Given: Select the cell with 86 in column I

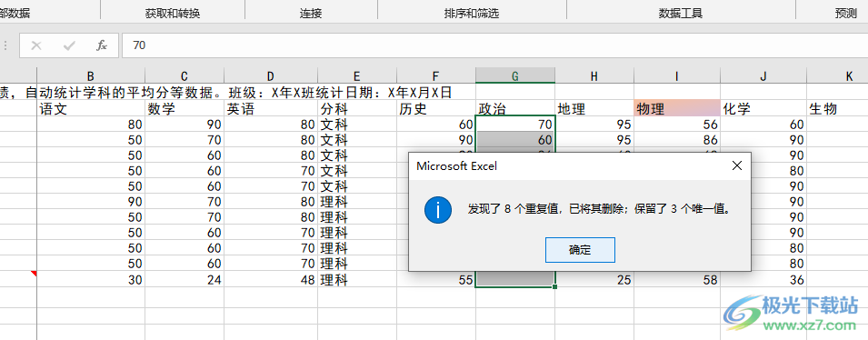Looking at the screenshot, I should tap(677, 140).
